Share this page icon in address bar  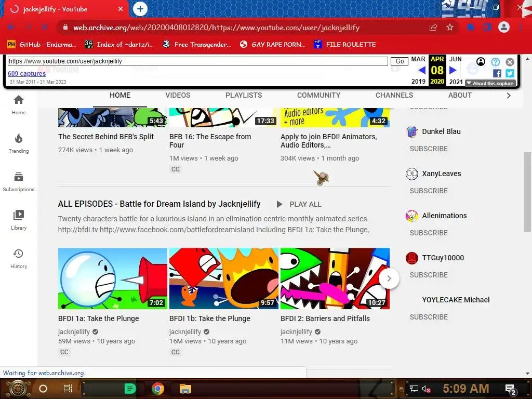tap(433, 27)
